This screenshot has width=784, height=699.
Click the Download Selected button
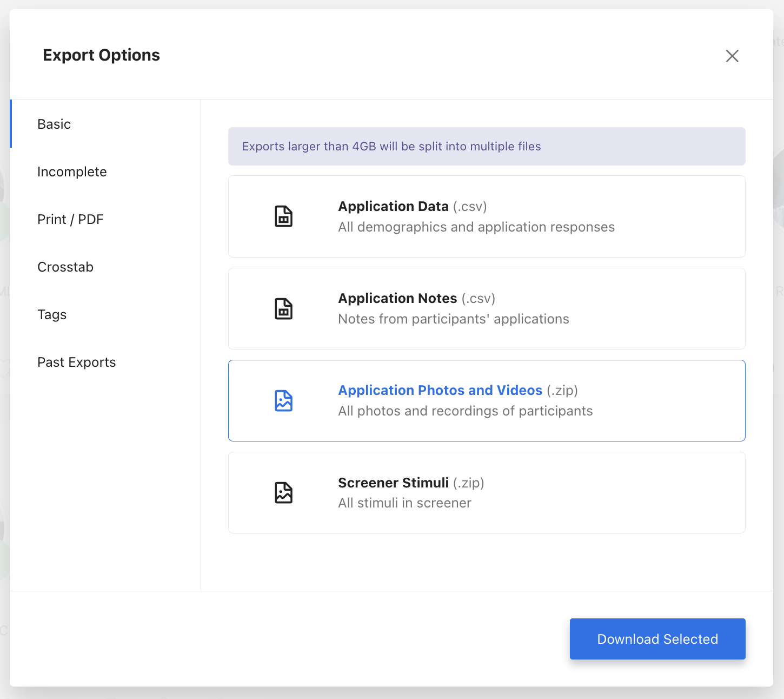point(657,639)
